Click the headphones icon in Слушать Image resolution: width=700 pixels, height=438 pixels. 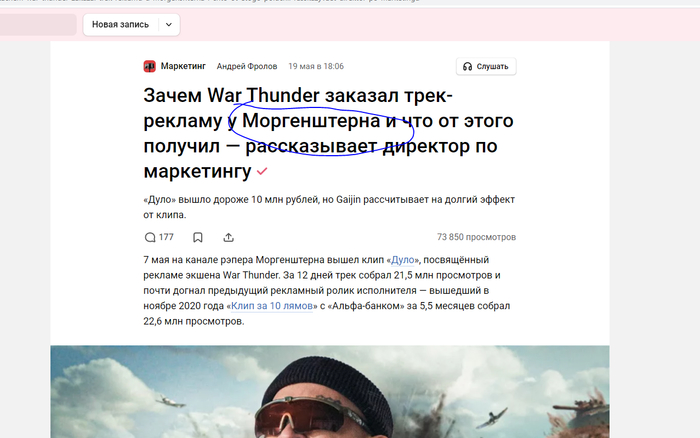467,67
